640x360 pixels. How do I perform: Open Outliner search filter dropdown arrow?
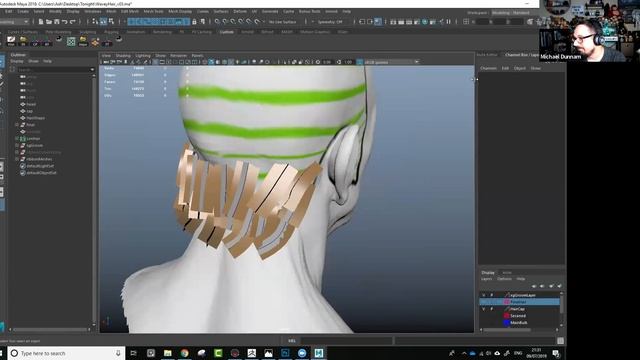[x=92, y=70]
